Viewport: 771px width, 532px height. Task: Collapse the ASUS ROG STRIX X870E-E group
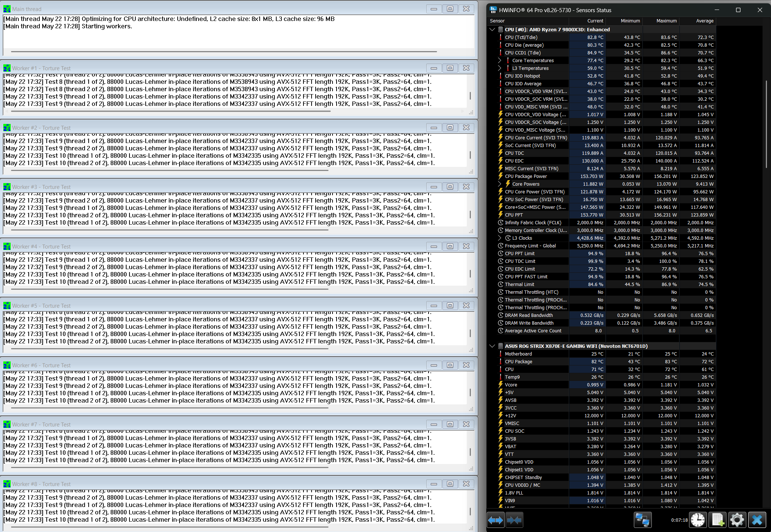[x=492, y=346]
